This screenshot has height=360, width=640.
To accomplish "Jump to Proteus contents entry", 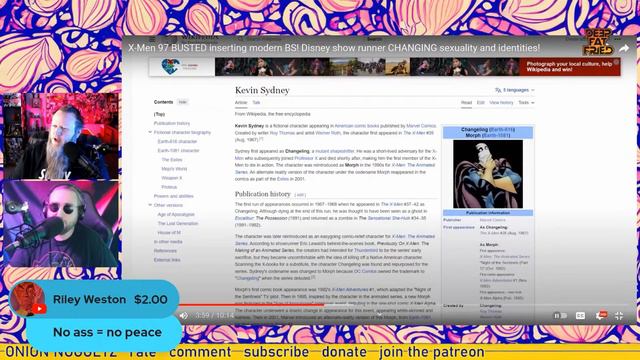I will [169, 187].
